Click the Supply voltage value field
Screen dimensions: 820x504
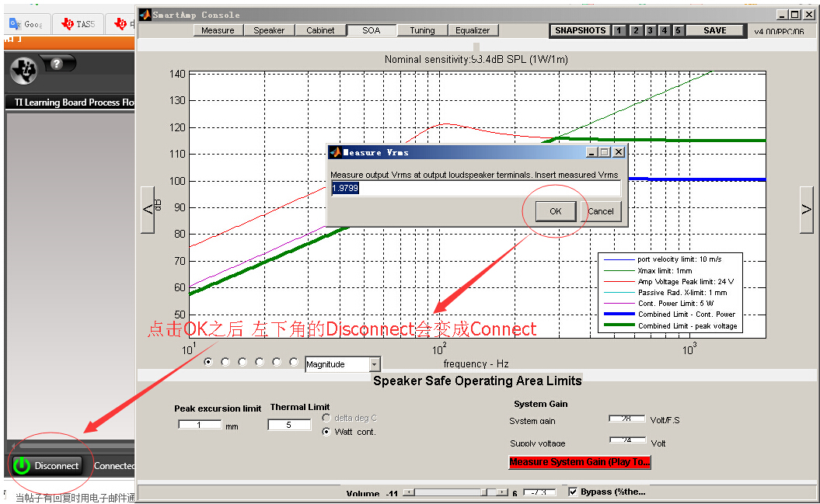tap(626, 440)
